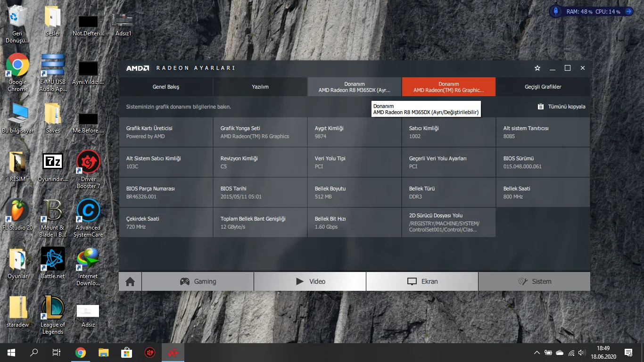Image resolution: width=644 pixels, height=362 pixels.
Task: Select the Bellek Bit Hızı tile
Action: pos(355,222)
